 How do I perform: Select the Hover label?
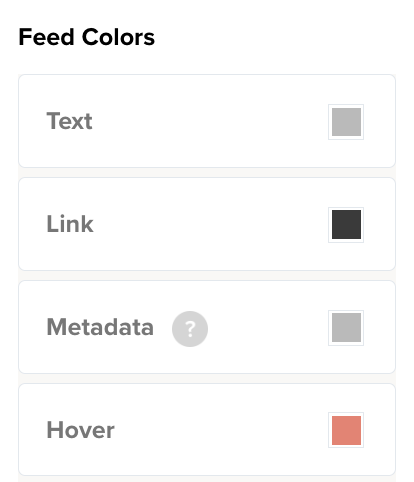click(81, 430)
